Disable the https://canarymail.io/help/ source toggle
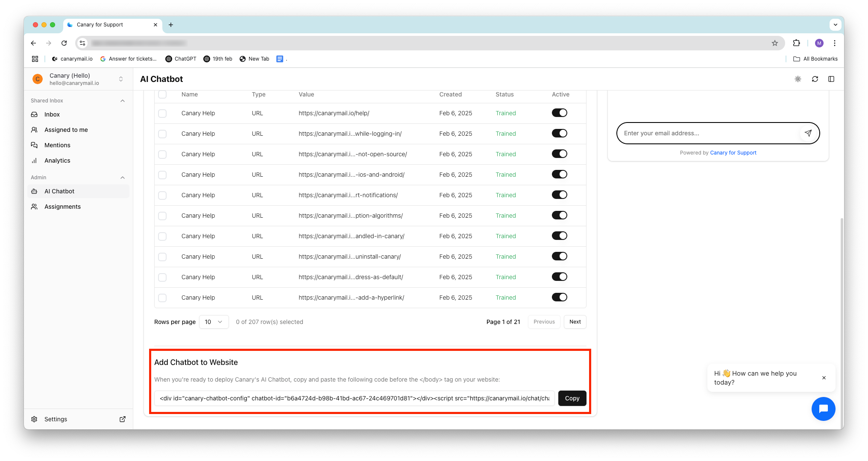 point(559,113)
